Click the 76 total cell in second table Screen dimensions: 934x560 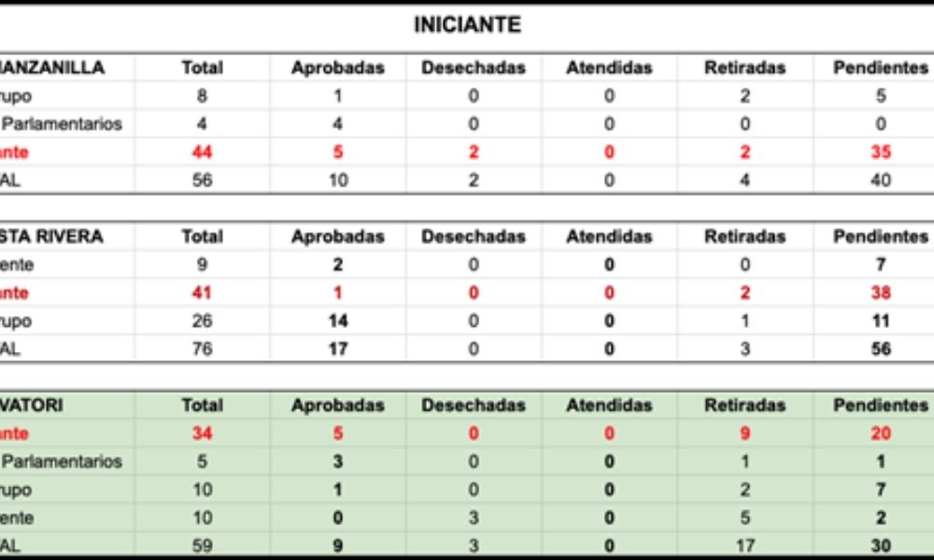202,349
